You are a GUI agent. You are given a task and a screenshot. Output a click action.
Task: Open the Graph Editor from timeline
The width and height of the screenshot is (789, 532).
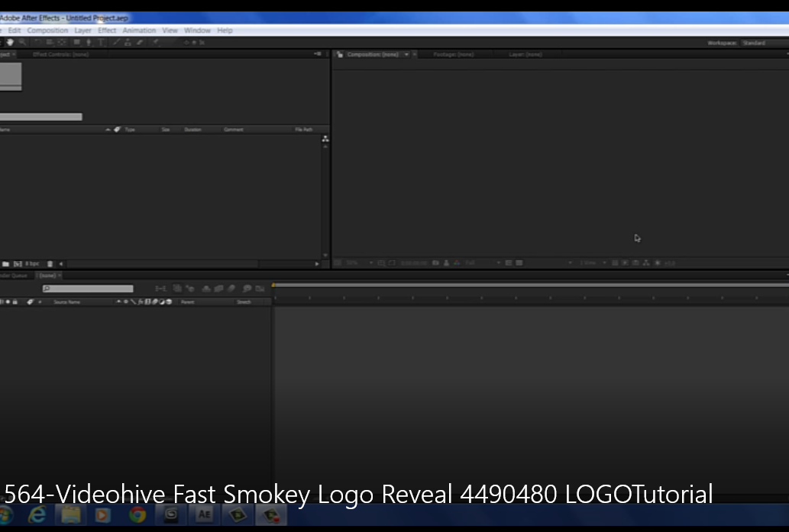(x=260, y=289)
